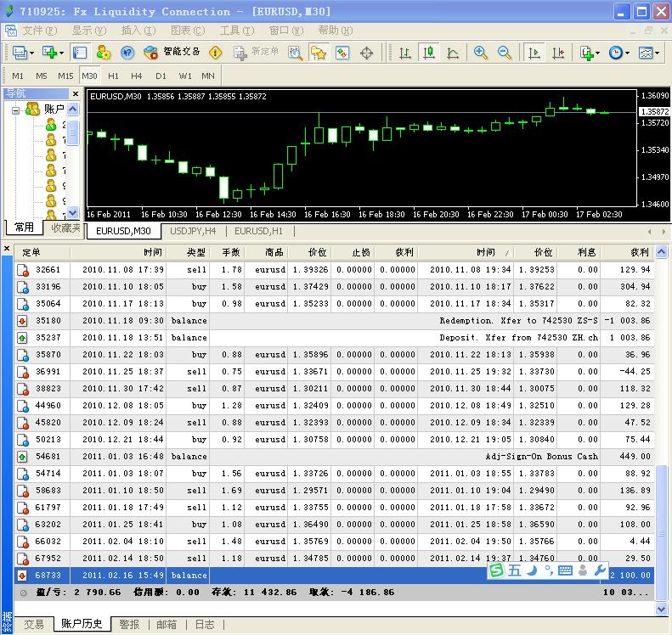The image size is (672, 635).
Task: Select the bar chart type icon
Action: pos(405,53)
